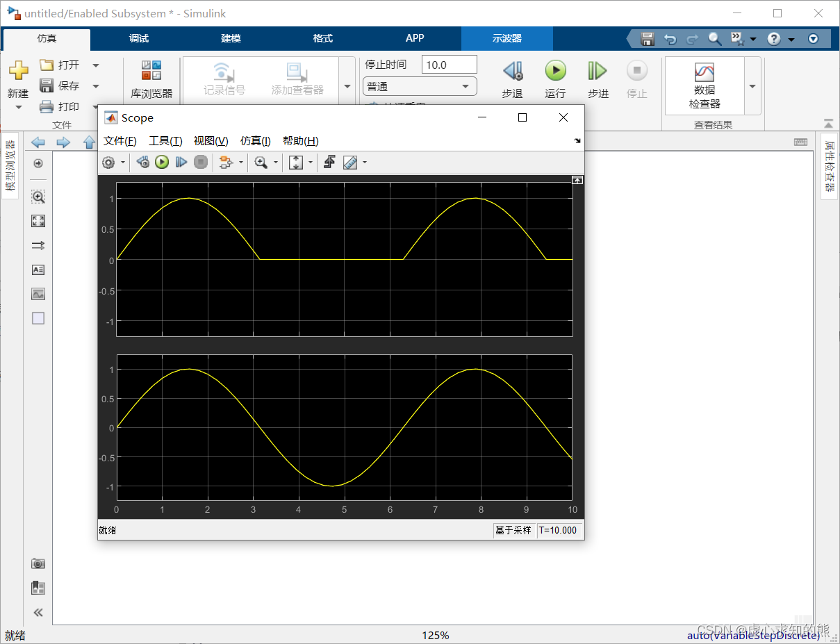Click Scope zoom magnifier tool
Image resolution: width=840 pixels, height=644 pixels.
pos(261,163)
